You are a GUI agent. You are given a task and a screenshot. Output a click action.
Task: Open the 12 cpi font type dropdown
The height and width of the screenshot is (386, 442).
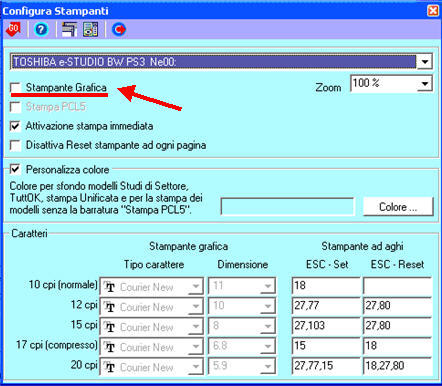[195, 306]
